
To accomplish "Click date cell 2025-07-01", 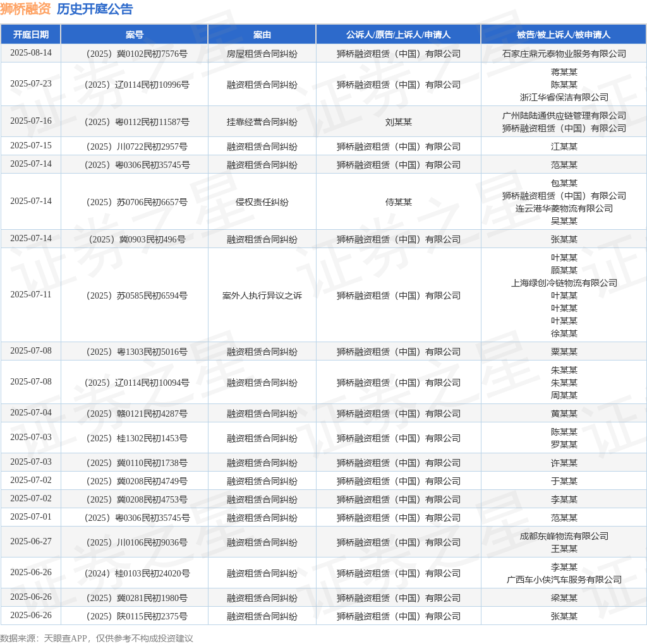I will pos(31,517).
